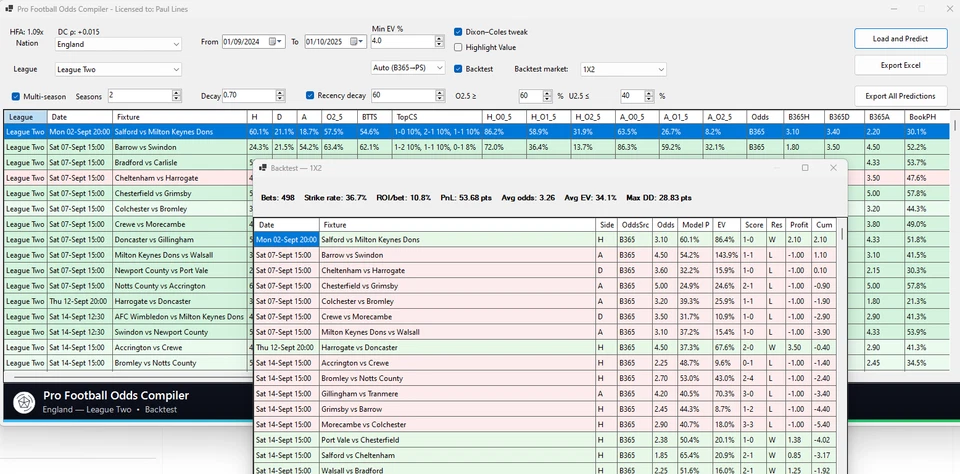Close the Backtest — 1X2 window

(833, 167)
